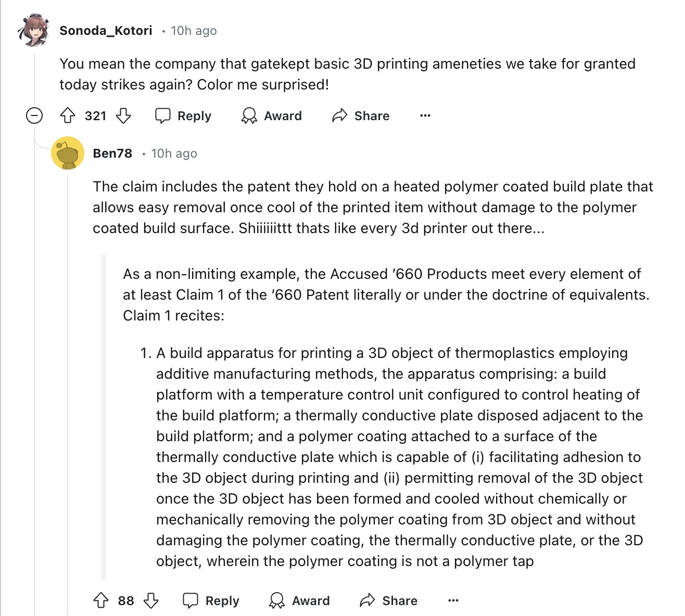The width and height of the screenshot is (685, 616).
Task: Click the quoted Claim 1 patent text
Action: (399, 457)
